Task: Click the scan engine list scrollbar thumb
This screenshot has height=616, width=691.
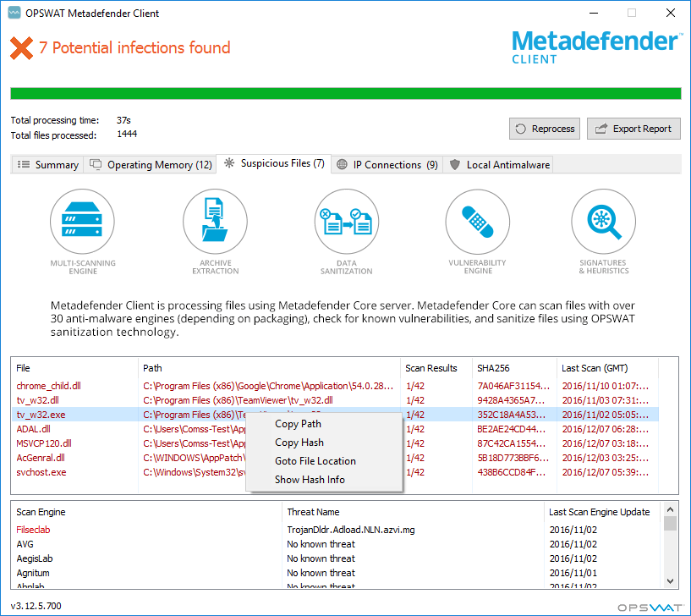Action: click(x=671, y=524)
